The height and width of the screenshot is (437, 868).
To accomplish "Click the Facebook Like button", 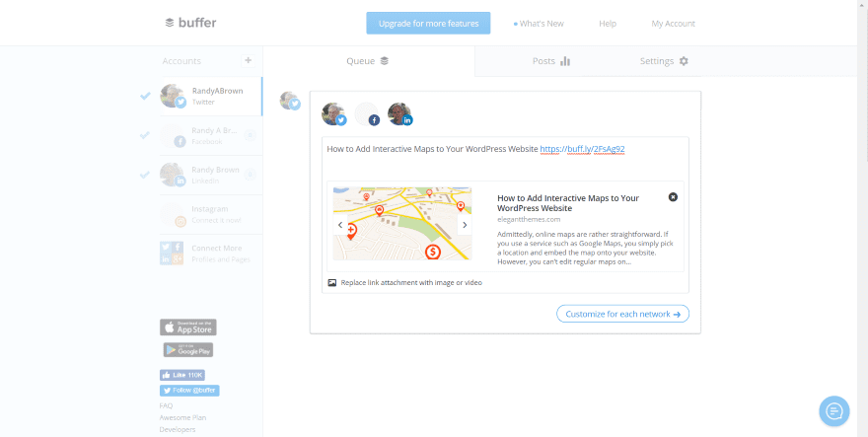I will click(x=181, y=375).
